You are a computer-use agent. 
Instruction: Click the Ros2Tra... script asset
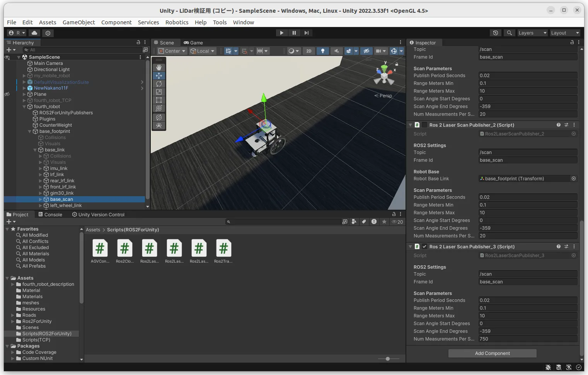click(x=223, y=251)
